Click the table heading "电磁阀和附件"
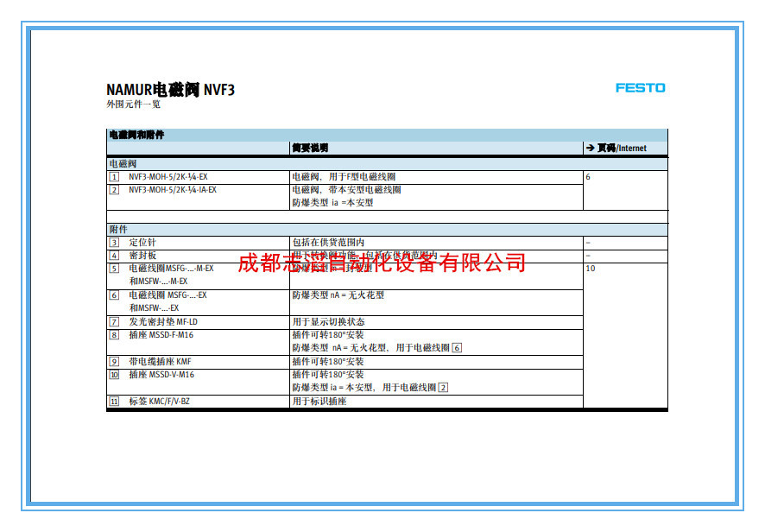This screenshot has width=765, height=532. pyautogui.click(x=136, y=135)
